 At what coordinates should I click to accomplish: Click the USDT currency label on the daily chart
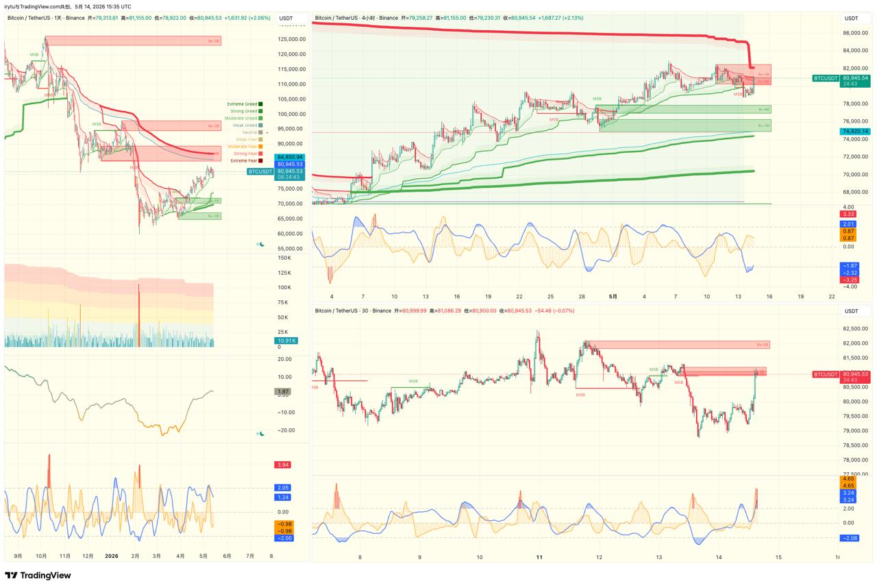tap(286, 19)
